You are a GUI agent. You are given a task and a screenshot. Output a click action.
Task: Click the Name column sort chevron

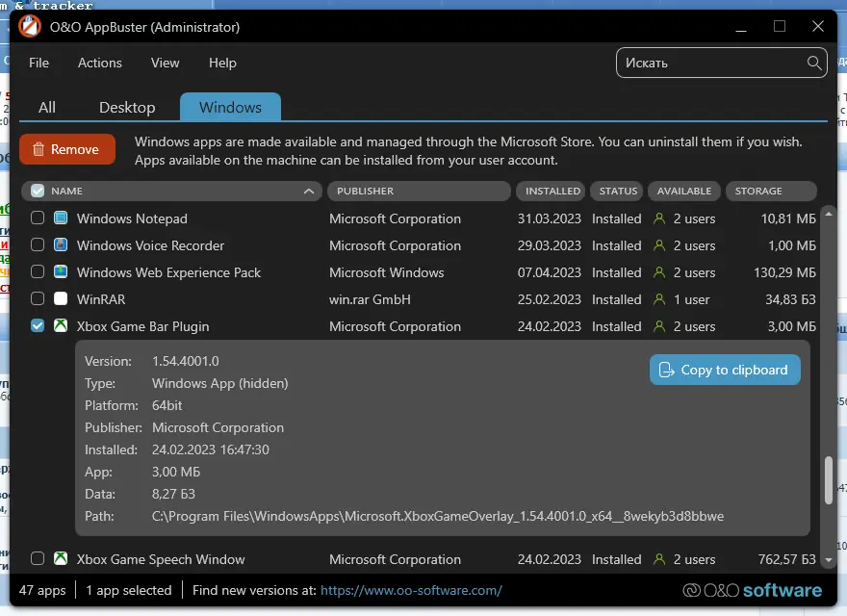[x=309, y=191]
